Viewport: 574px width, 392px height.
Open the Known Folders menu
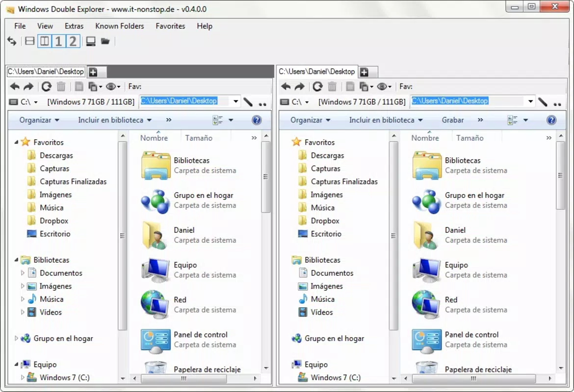point(120,26)
